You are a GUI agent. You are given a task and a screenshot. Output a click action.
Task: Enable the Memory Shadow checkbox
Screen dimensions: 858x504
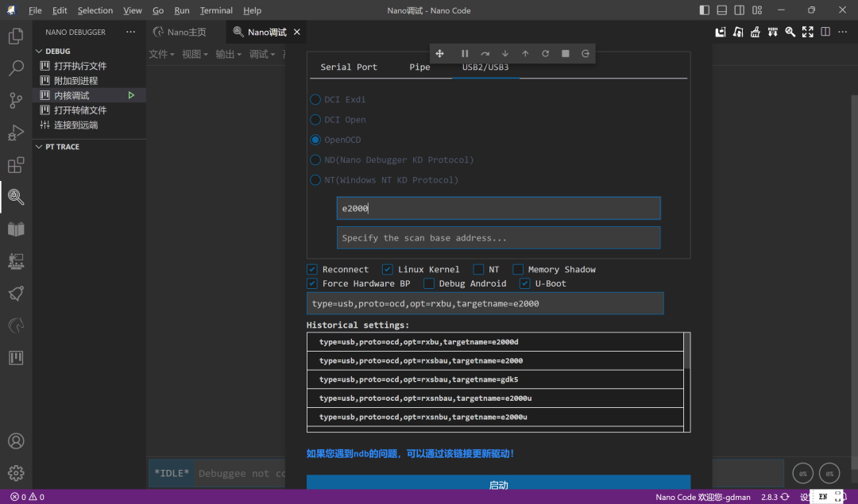pyautogui.click(x=518, y=270)
